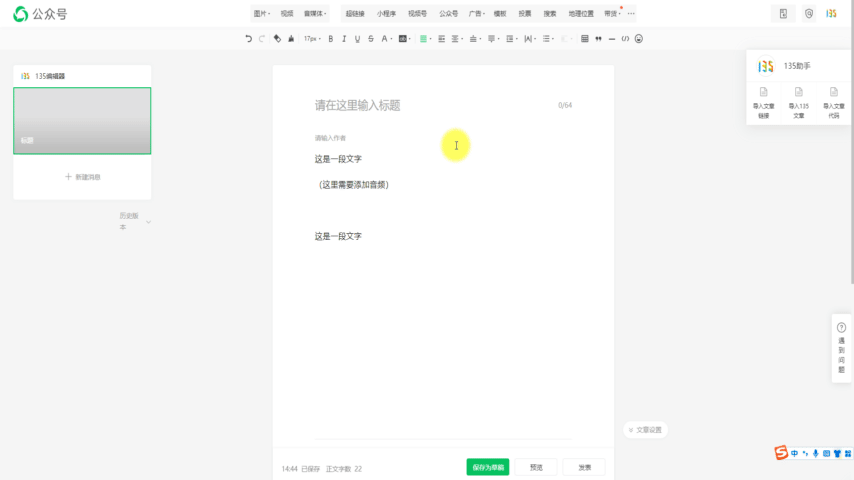Click the 保存为草稿 button

click(x=487, y=467)
